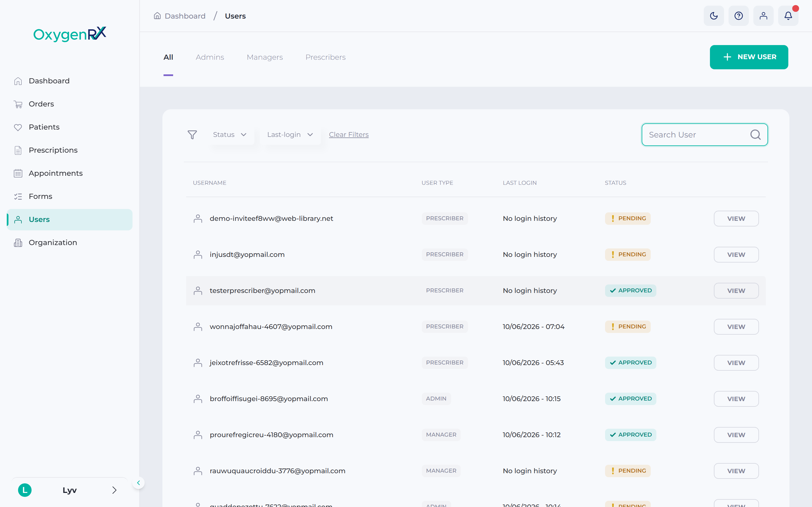Go to Patients via the heart icon
Image resolution: width=812 pixels, height=507 pixels.
pos(18,127)
